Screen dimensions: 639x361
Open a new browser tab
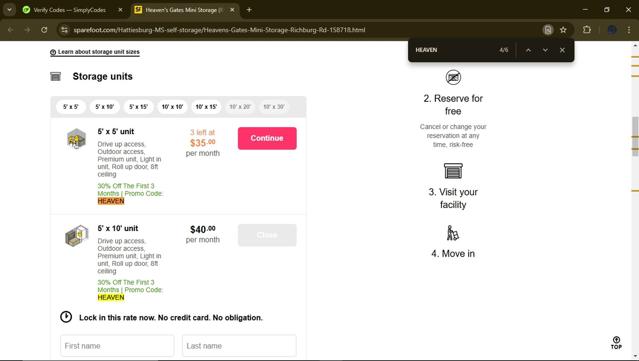click(x=249, y=10)
